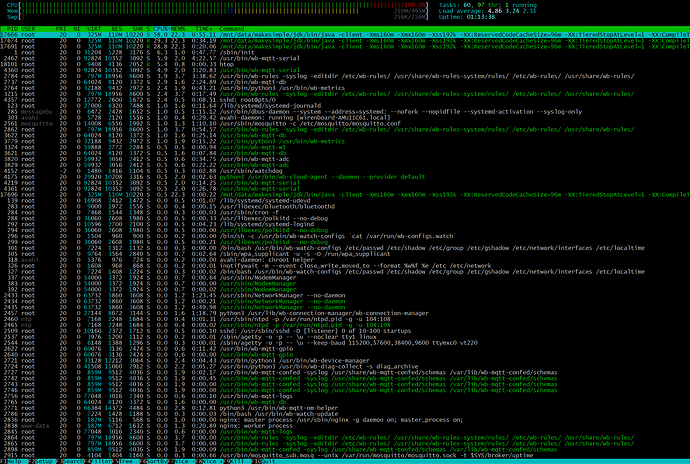Choose F9 Kill in the footer bar

point(238,461)
